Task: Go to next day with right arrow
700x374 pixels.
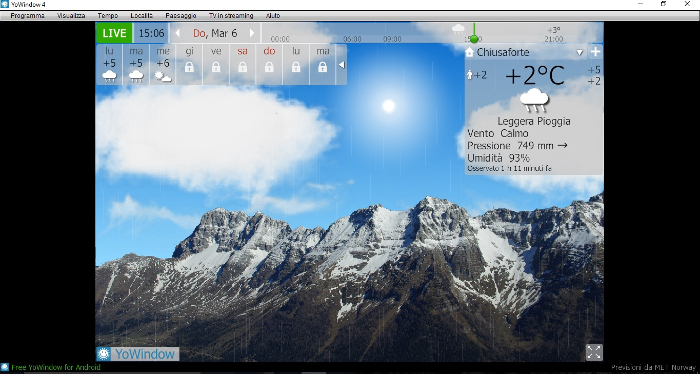Action: click(x=252, y=33)
